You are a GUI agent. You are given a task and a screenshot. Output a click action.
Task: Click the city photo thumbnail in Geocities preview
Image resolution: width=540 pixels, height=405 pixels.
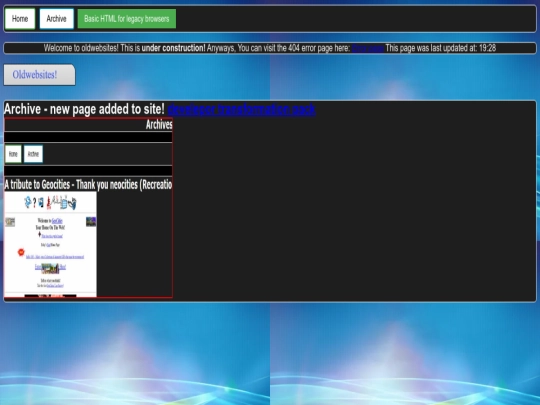point(50,268)
